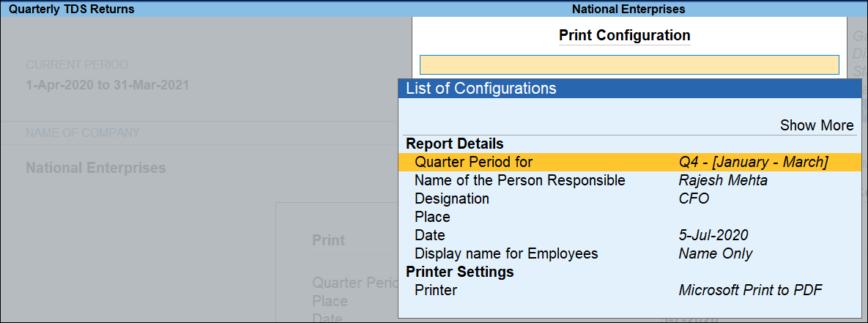Screen dimensions: 868x323
Task: Select Display name for Employees option
Action: click(x=506, y=253)
